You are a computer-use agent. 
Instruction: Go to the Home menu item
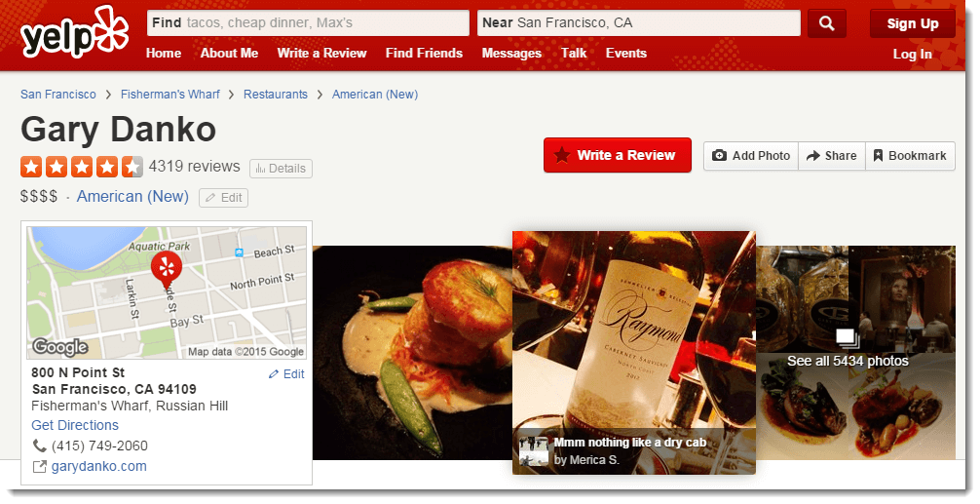[164, 54]
